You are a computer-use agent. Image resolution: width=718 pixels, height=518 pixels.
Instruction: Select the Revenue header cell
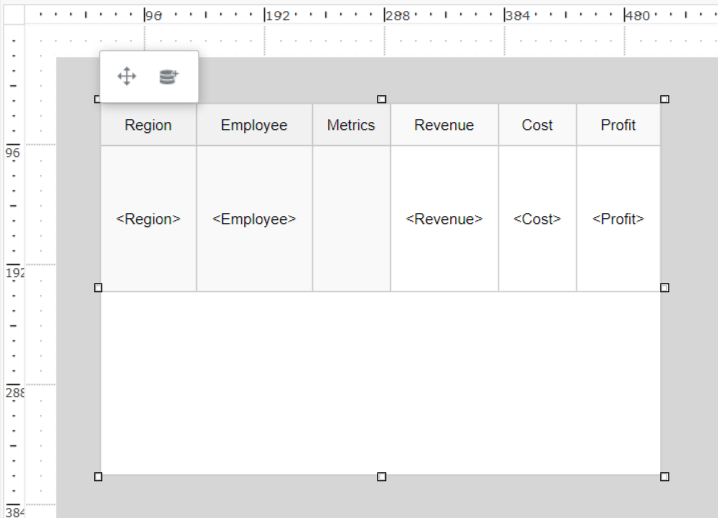click(444, 125)
